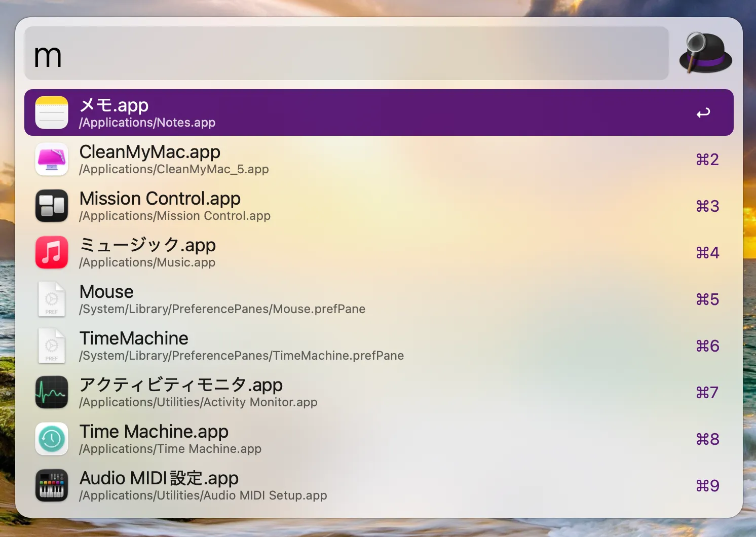Click the /Applications/Music.app path text
The image size is (756, 537).
click(x=147, y=262)
